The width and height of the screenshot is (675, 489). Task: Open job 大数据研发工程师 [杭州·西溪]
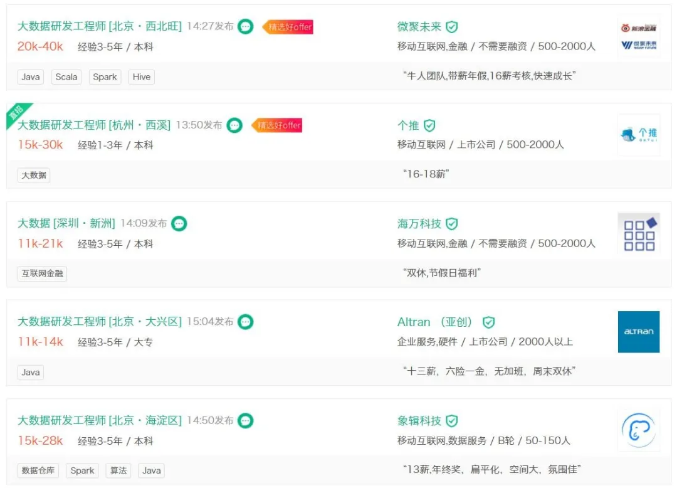coord(94,125)
